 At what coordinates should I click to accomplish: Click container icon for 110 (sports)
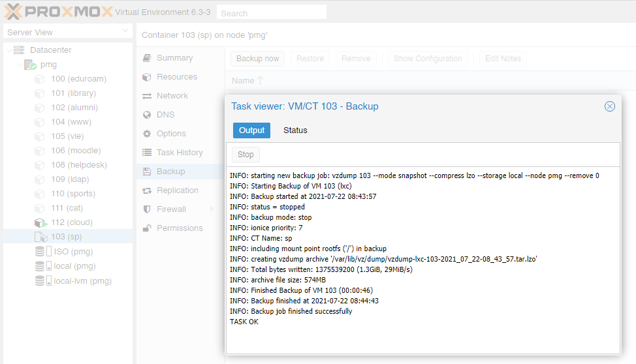39,194
